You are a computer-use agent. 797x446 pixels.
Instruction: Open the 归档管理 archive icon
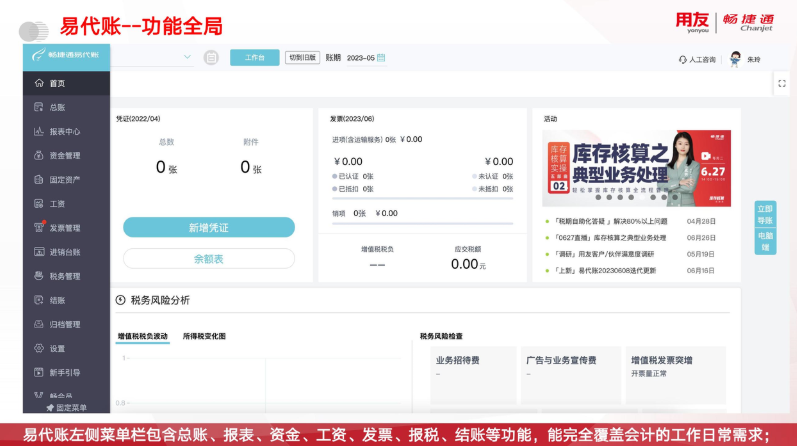pos(39,324)
